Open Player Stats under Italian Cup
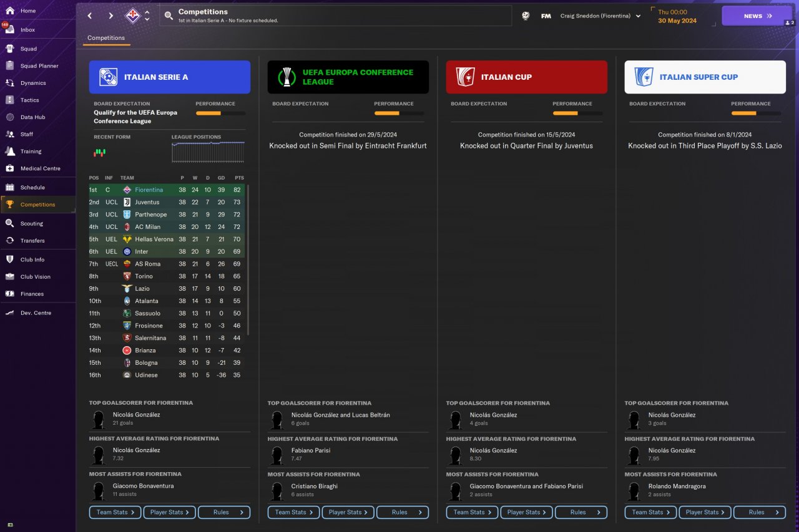The width and height of the screenshot is (799, 532). click(527, 513)
